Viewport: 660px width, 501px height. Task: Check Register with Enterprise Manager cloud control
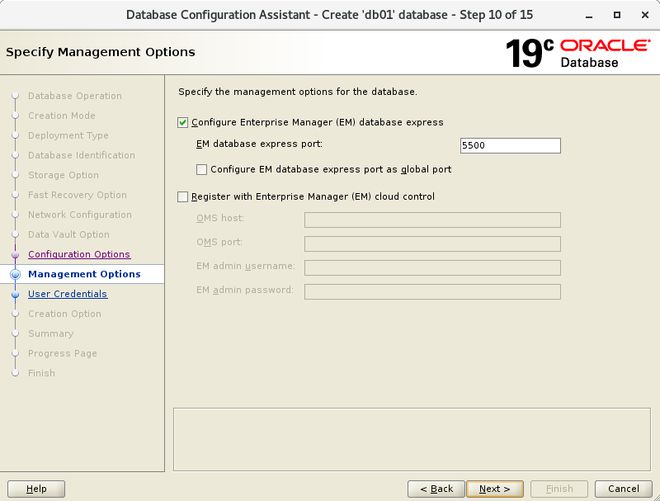(x=182, y=197)
